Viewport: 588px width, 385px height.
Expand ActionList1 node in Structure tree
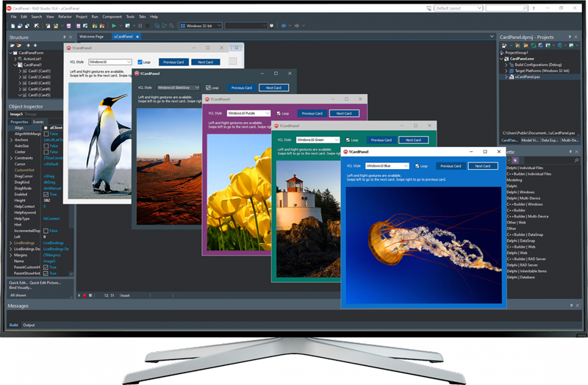pyautogui.click(x=15, y=59)
